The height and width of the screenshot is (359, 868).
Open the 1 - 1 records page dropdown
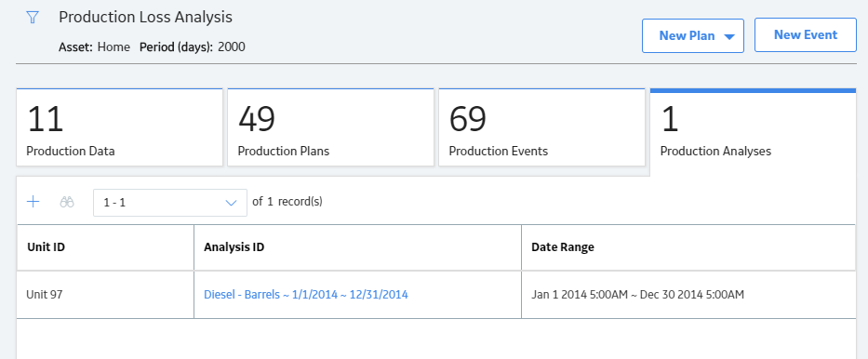click(x=170, y=203)
